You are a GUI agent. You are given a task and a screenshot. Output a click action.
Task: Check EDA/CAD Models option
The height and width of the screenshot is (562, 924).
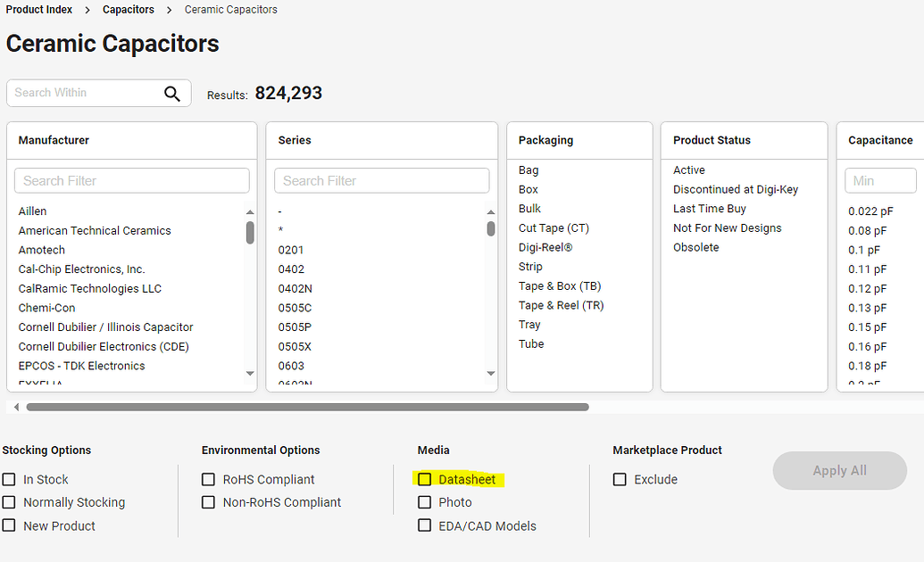coord(424,525)
